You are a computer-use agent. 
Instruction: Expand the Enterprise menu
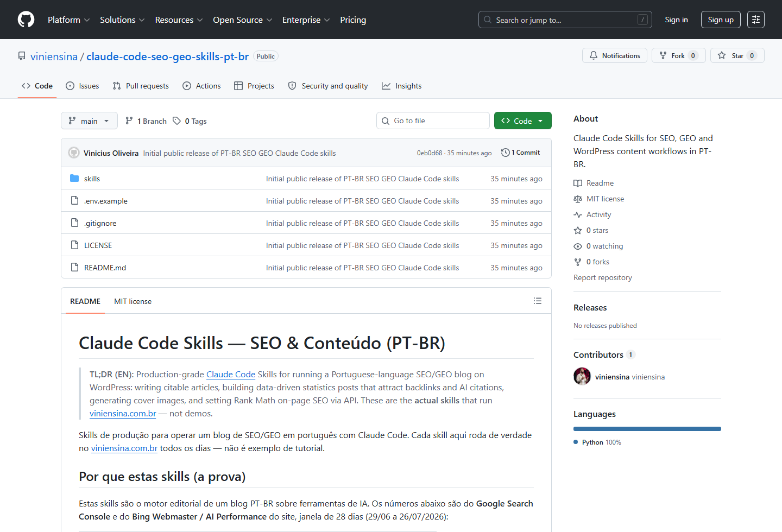(x=306, y=20)
